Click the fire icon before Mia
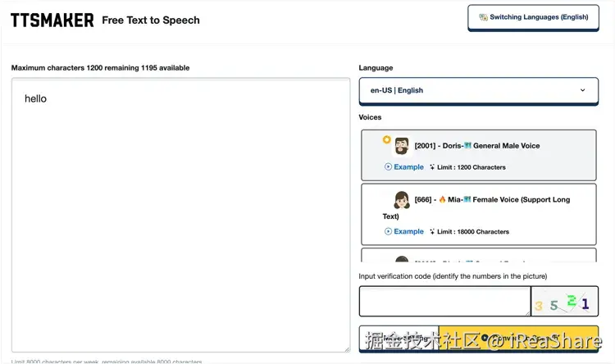Viewport: 615px width, 364px height. [442, 199]
